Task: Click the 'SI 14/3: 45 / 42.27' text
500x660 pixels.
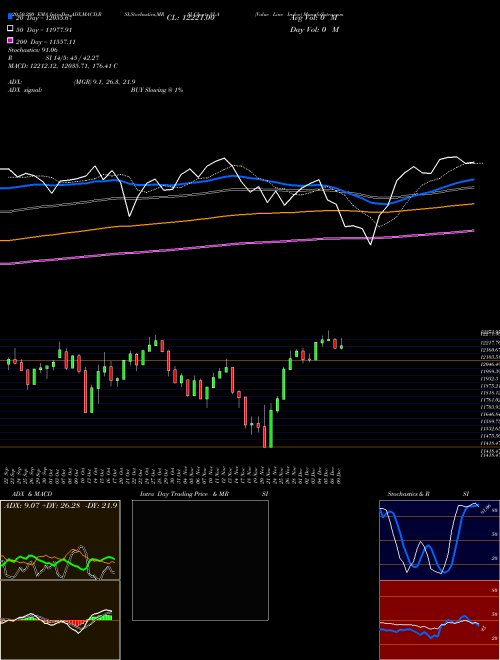Action: (x=72, y=58)
